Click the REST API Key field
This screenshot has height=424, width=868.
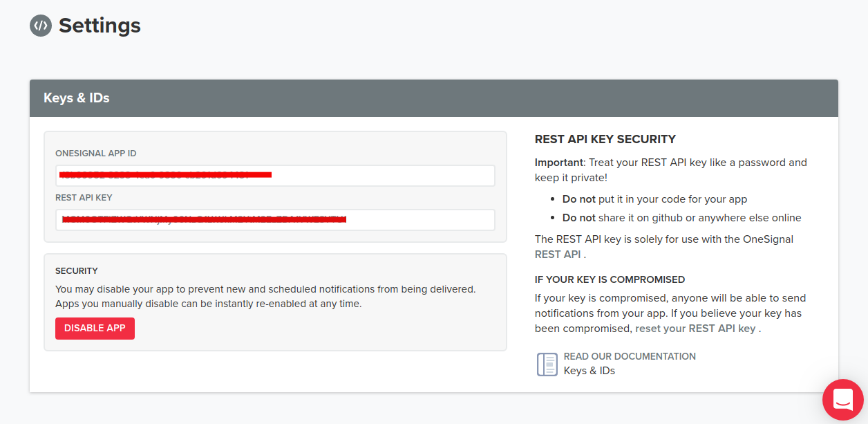(x=275, y=220)
